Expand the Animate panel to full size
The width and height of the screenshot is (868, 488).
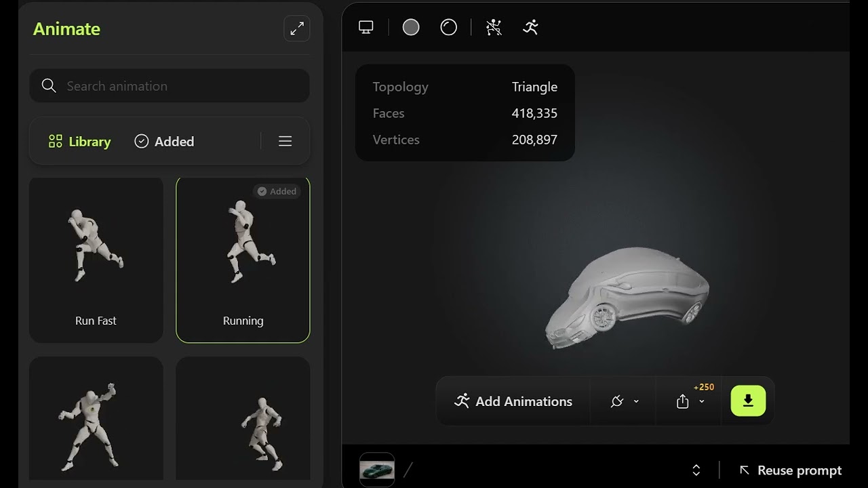coord(296,28)
